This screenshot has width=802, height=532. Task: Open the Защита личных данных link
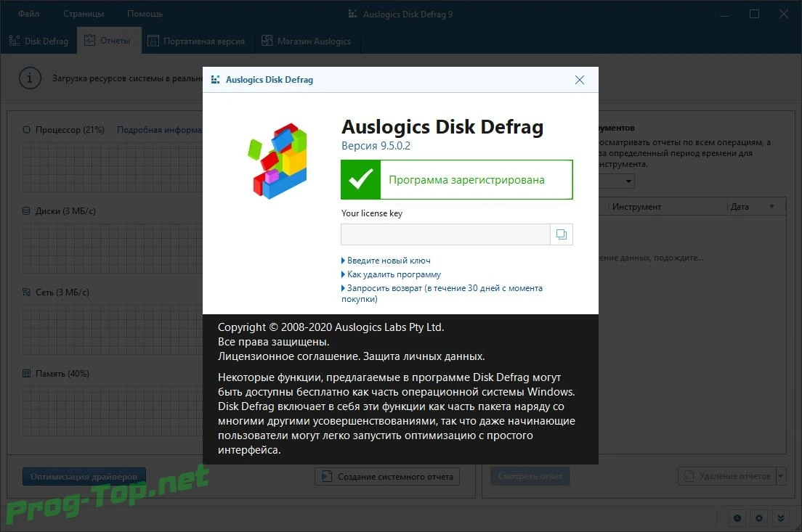[424, 356]
